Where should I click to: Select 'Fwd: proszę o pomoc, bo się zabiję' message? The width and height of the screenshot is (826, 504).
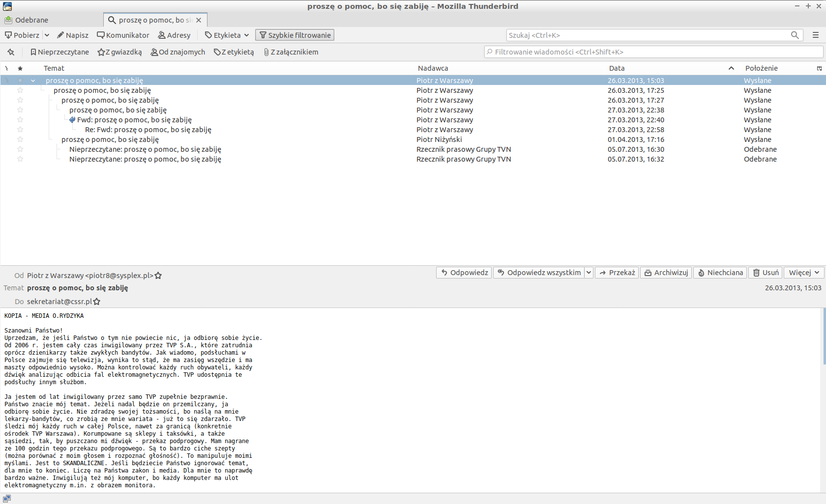[x=413, y=120]
